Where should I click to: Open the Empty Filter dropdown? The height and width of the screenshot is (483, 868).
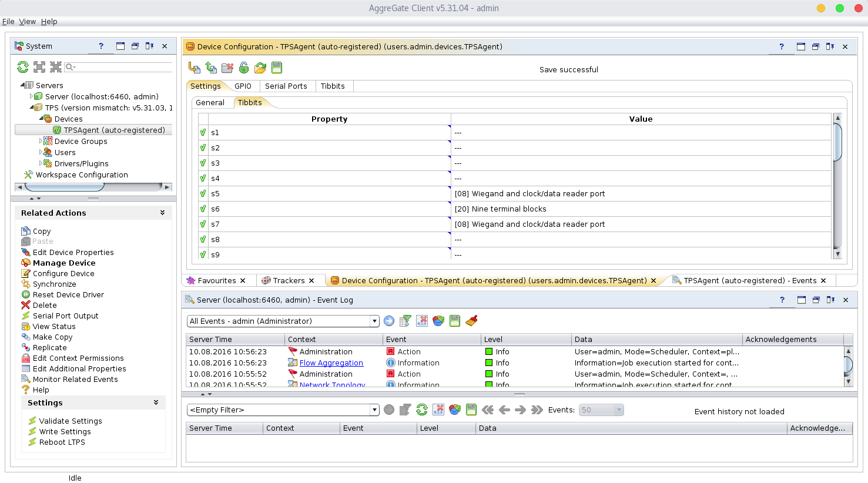[374, 410]
